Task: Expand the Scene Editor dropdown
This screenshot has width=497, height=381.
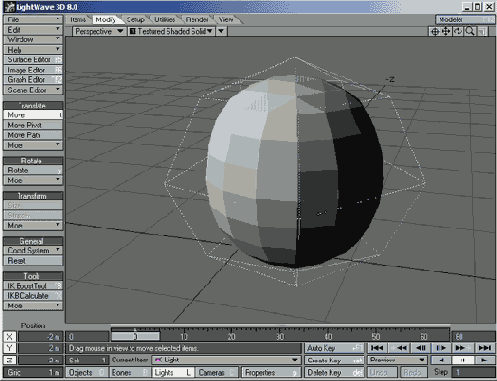Action: click(33, 90)
